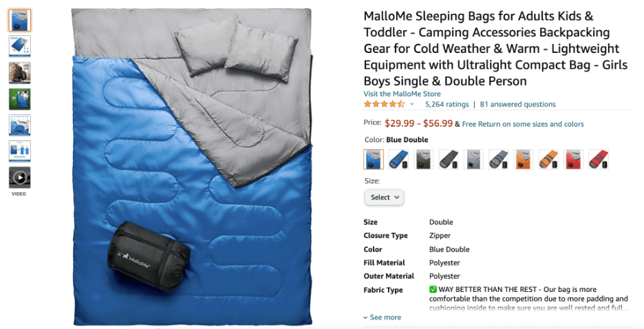
Task: Choose the gray double color swatch
Action: [x=473, y=160]
